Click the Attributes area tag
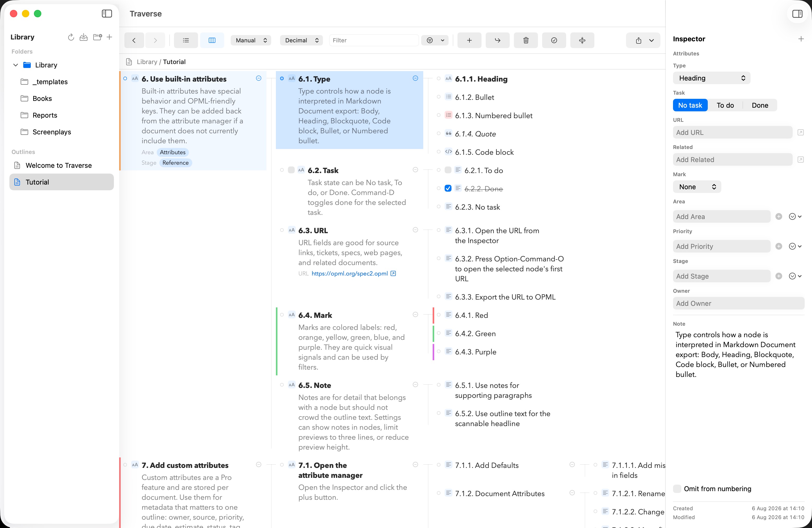Viewport: 812px width, 528px height. pyautogui.click(x=173, y=152)
